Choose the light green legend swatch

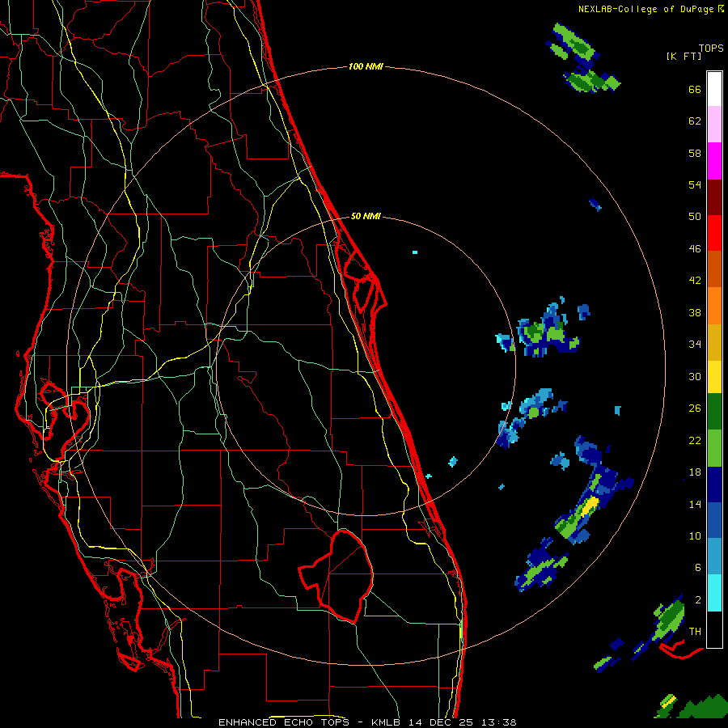point(714,448)
